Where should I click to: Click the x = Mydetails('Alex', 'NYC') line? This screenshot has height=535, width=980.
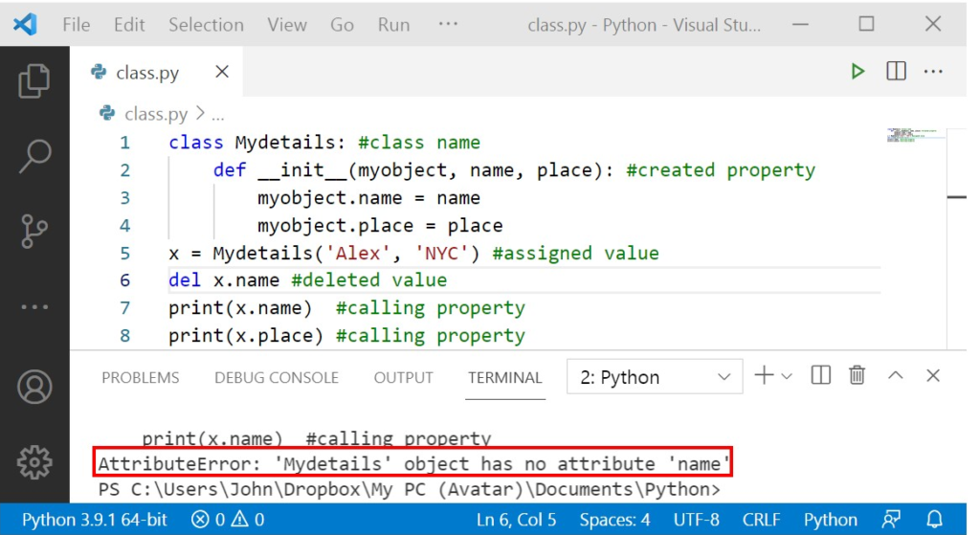(413, 253)
